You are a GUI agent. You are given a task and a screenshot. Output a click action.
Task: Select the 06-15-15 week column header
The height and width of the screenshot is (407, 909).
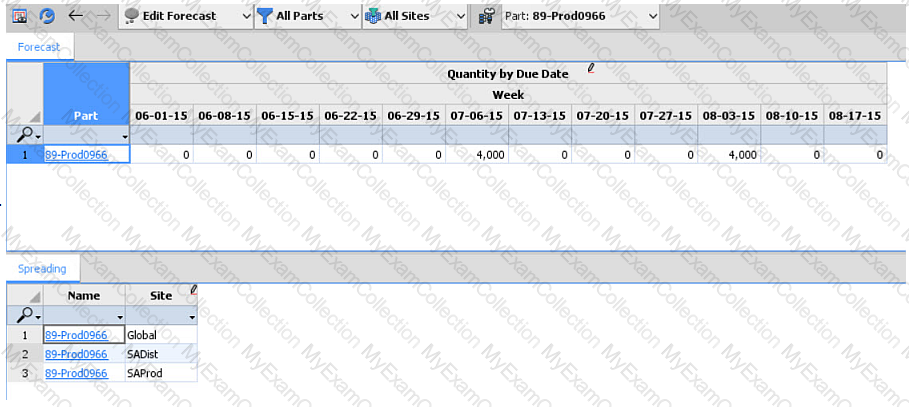click(x=288, y=115)
